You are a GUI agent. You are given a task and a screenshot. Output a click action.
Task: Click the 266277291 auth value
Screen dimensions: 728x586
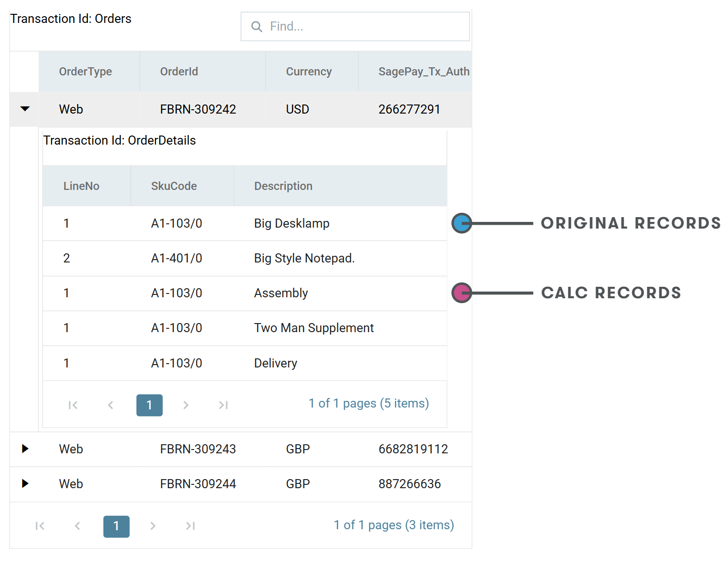point(409,109)
